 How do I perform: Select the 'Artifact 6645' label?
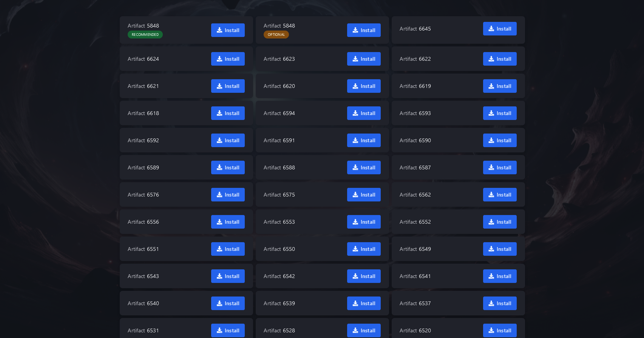pos(415,29)
